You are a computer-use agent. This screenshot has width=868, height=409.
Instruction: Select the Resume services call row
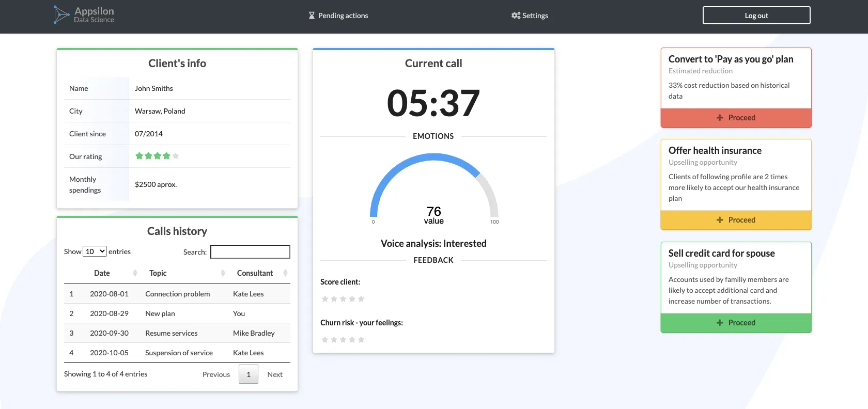point(177,333)
